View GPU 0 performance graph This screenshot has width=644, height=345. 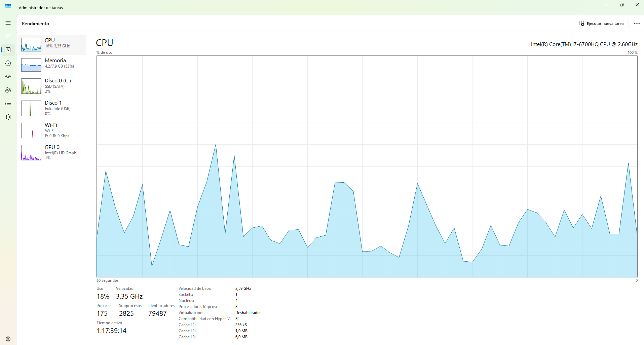tap(52, 152)
